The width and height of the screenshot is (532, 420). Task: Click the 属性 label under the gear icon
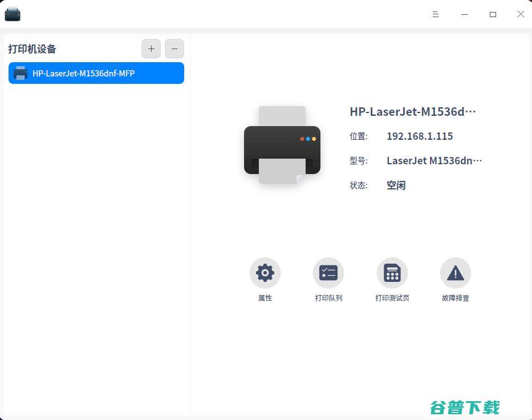coord(265,297)
